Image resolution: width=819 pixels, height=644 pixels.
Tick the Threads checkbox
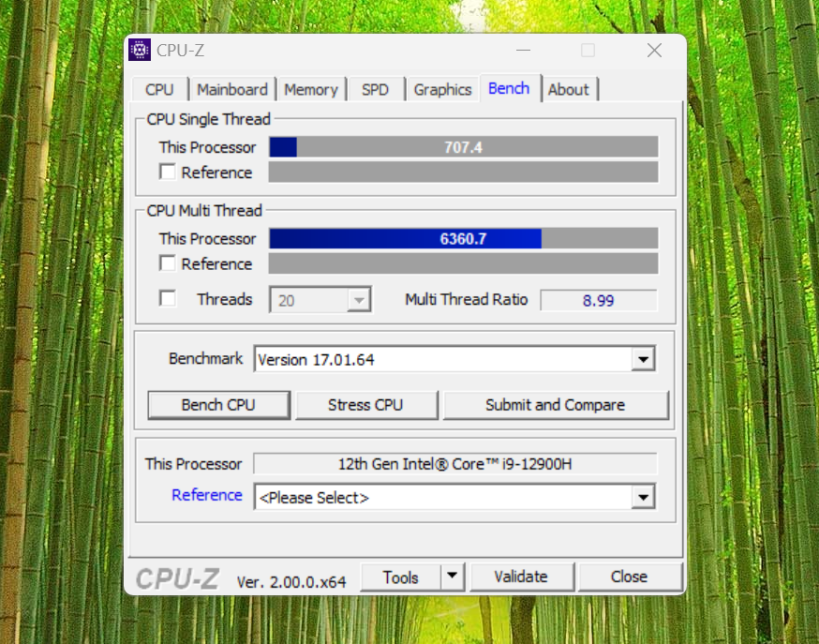[x=167, y=298]
